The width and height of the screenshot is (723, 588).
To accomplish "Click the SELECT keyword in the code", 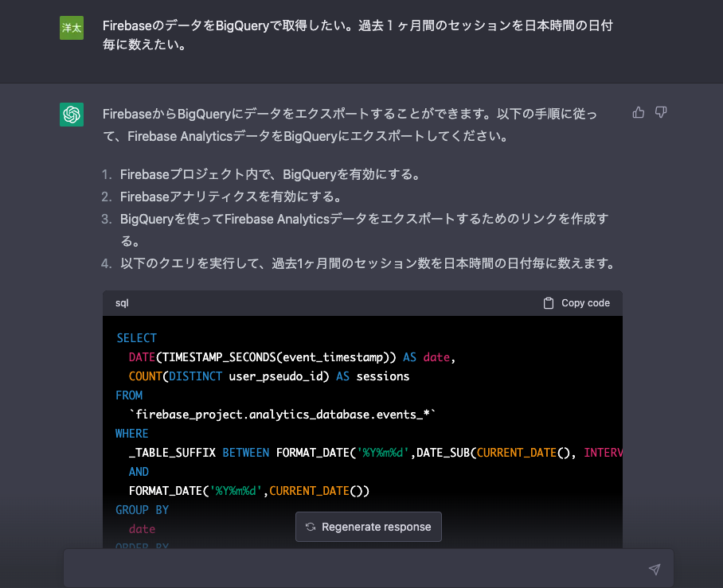I will (136, 338).
